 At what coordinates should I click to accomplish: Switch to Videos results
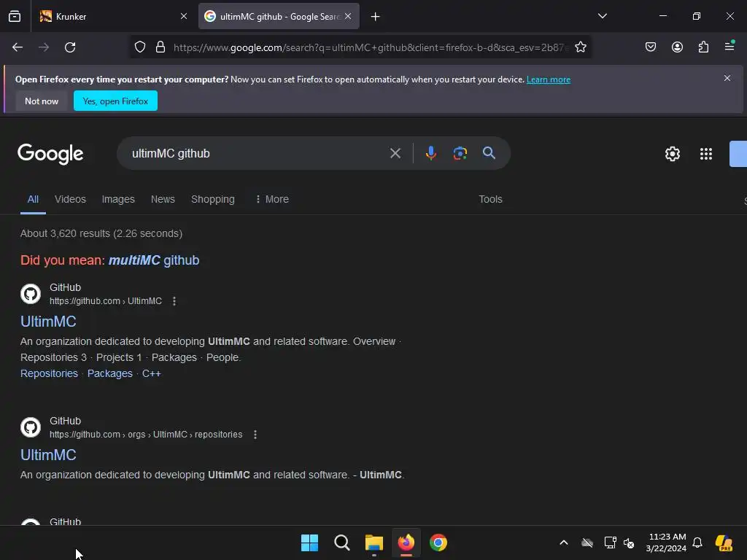[70, 199]
